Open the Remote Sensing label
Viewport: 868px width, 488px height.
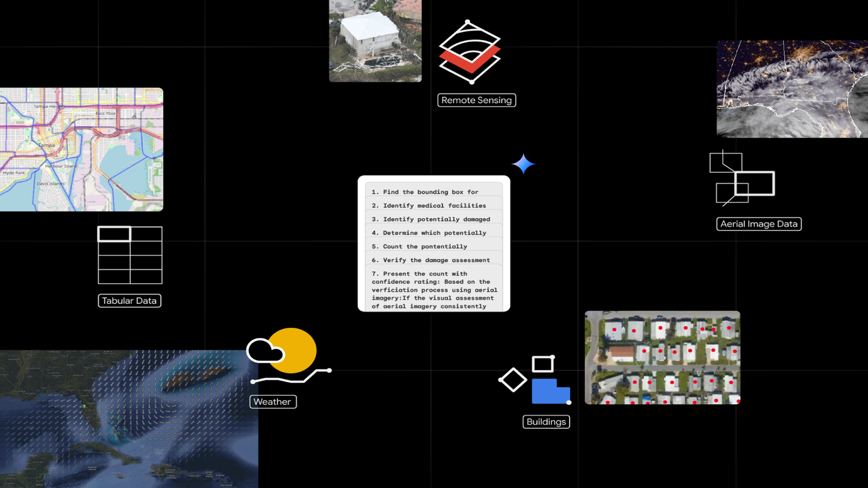click(476, 100)
